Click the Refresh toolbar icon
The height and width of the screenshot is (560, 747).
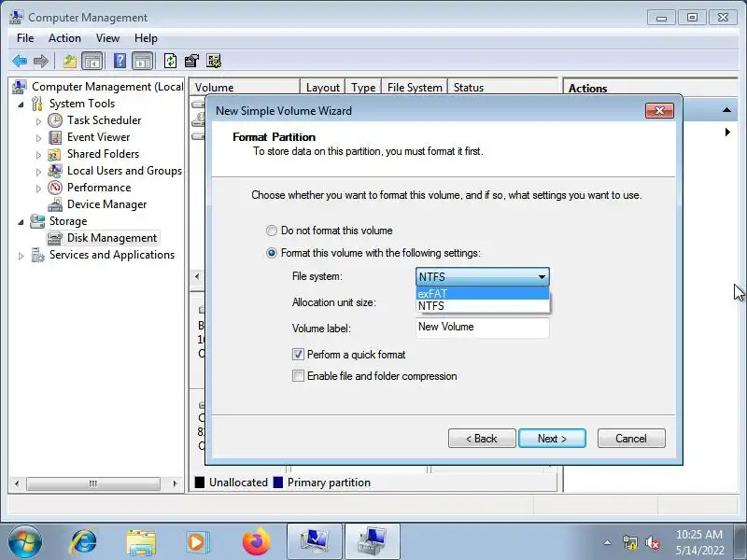[x=170, y=61]
